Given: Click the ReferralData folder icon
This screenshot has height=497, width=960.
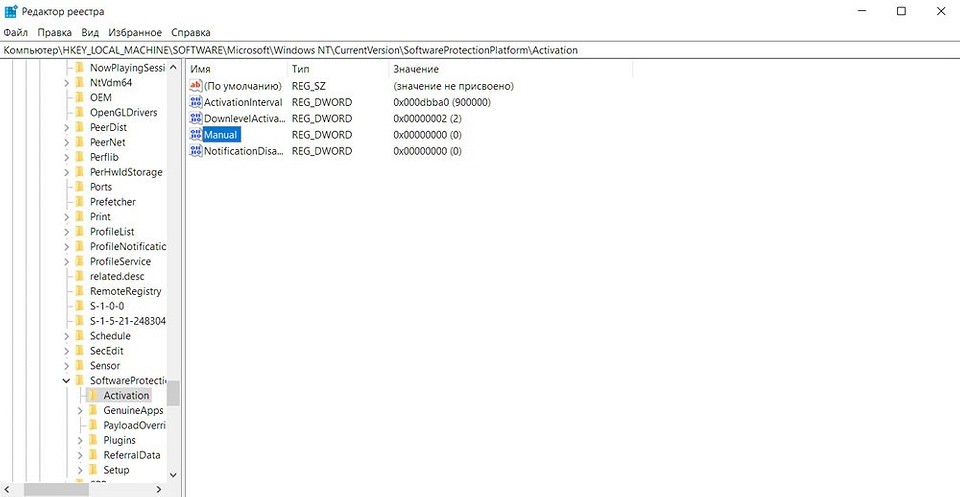Looking at the screenshot, I should click(x=93, y=455).
